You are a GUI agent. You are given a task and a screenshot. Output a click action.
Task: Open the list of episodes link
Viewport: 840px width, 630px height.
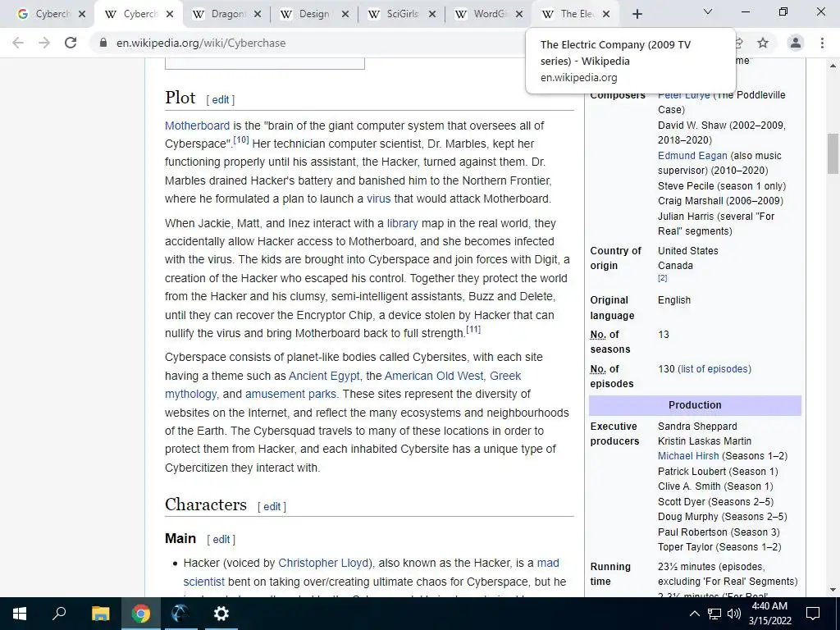tap(714, 369)
